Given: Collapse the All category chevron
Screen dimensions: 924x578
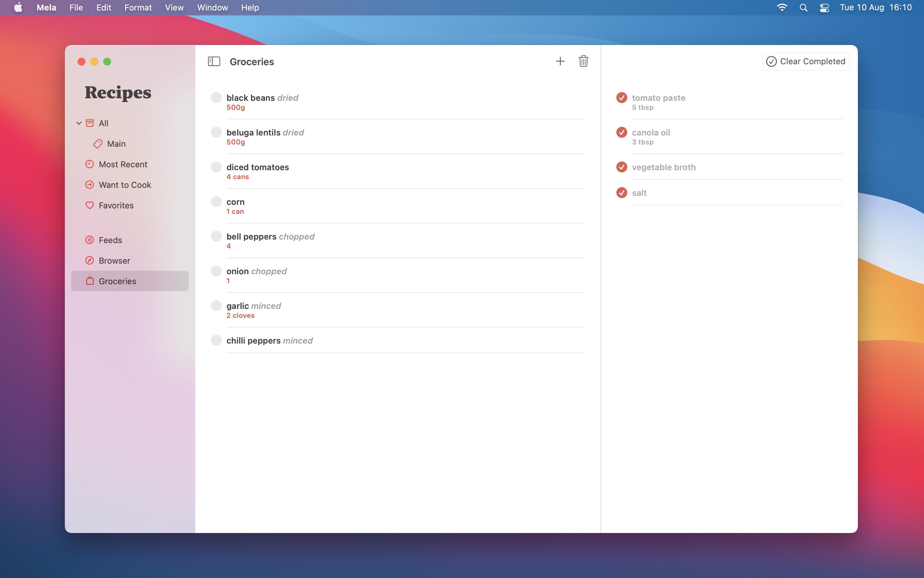Looking at the screenshot, I should [79, 123].
